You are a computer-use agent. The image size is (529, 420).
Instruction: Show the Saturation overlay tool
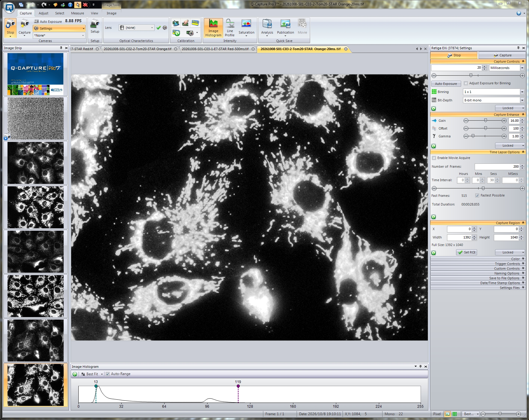tap(246, 28)
